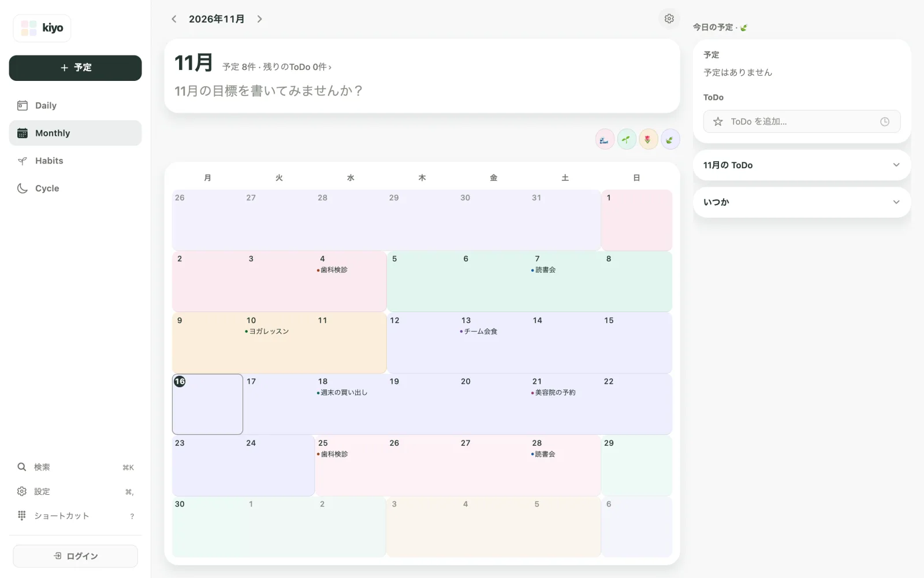The height and width of the screenshot is (578, 924).
Task: Click the 2026年11月 month title
Action: [x=217, y=19]
